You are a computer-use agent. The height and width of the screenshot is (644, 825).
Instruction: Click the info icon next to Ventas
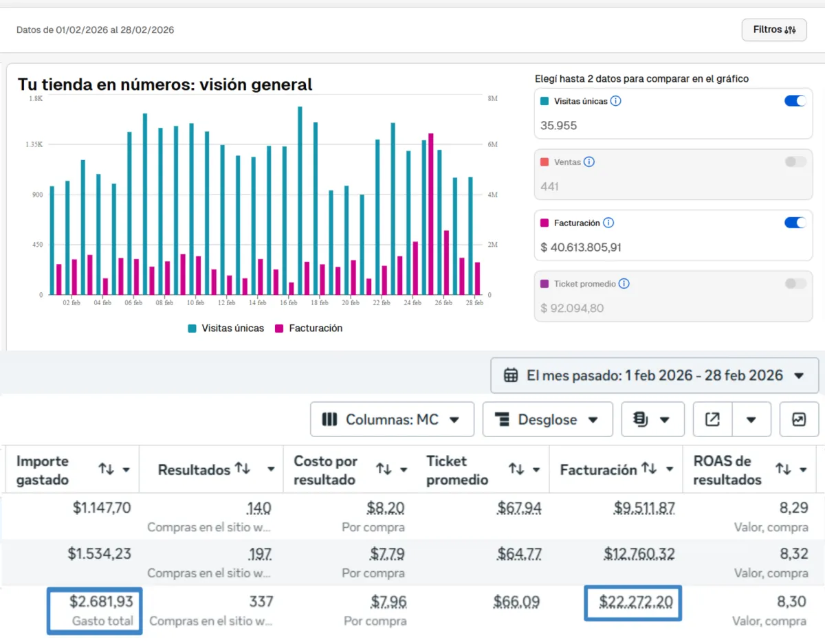click(589, 162)
